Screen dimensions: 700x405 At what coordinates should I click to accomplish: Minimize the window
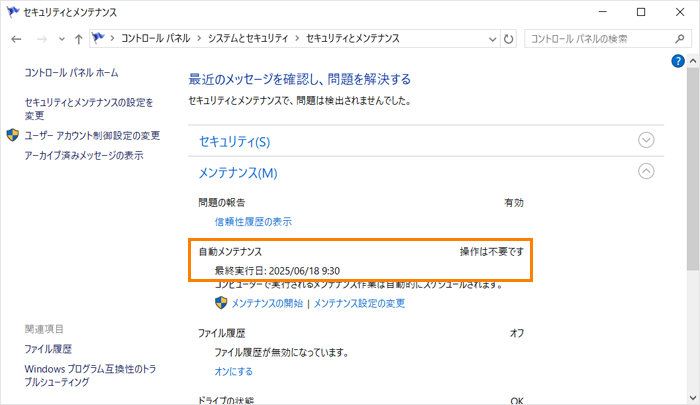click(x=603, y=12)
